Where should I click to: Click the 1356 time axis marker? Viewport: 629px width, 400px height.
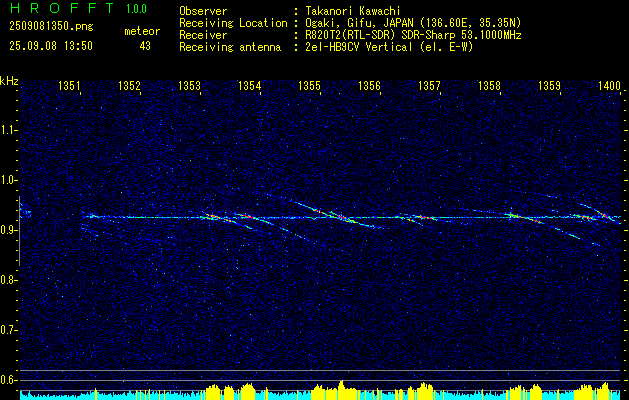click(369, 85)
